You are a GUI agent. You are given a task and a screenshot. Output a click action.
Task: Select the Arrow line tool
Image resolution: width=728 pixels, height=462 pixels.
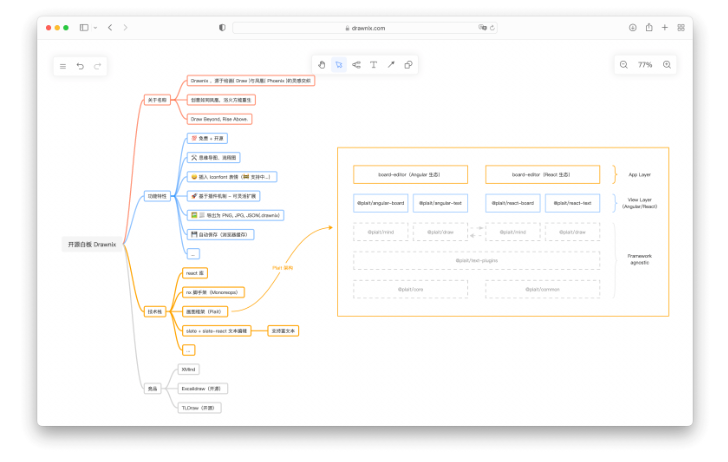[x=391, y=65]
